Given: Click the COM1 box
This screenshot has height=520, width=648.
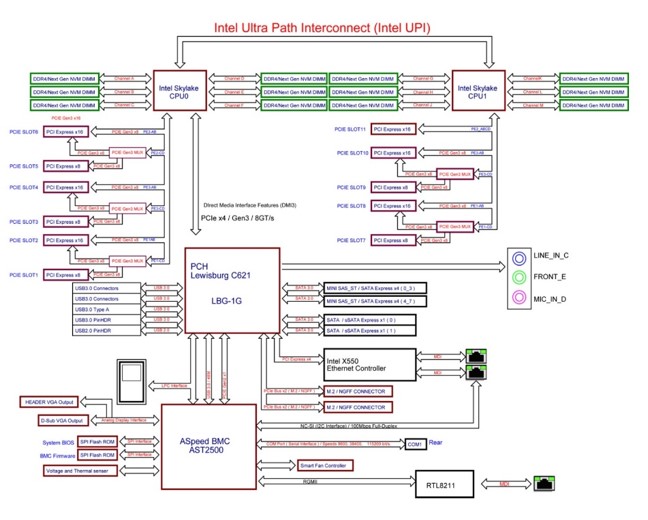Looking at the screenshot, I should coord(415,444).
